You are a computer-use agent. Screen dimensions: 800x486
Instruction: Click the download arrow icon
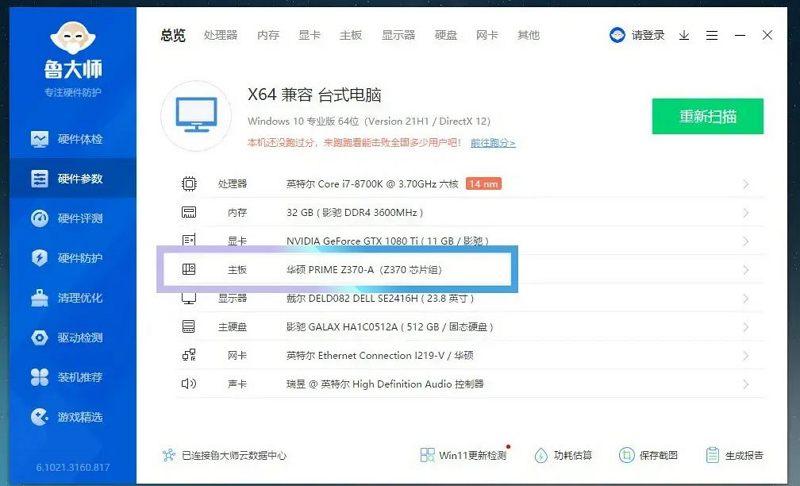coord(684,35)
